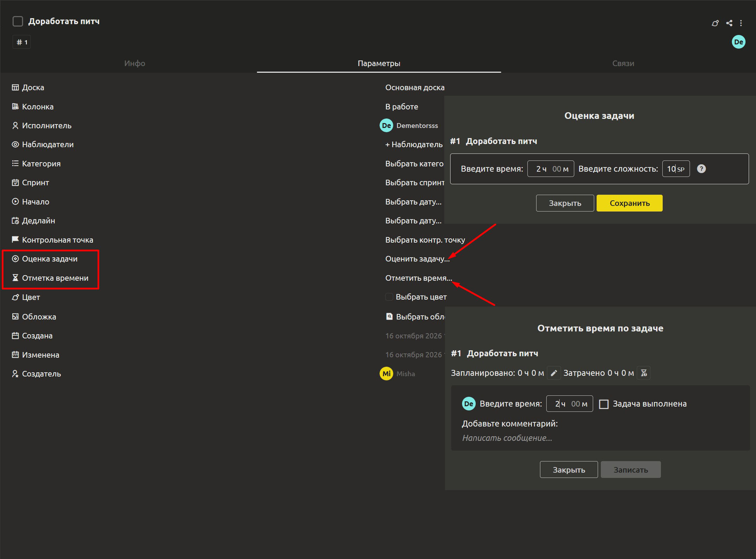Click the Записать button

tap(631, 470)
